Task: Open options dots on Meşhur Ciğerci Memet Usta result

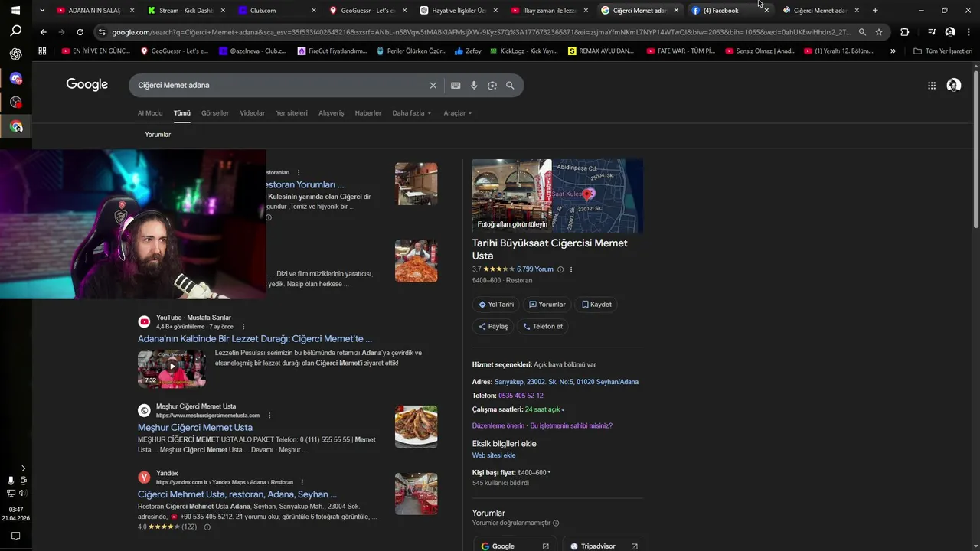Action: click(x=269, y=416)
